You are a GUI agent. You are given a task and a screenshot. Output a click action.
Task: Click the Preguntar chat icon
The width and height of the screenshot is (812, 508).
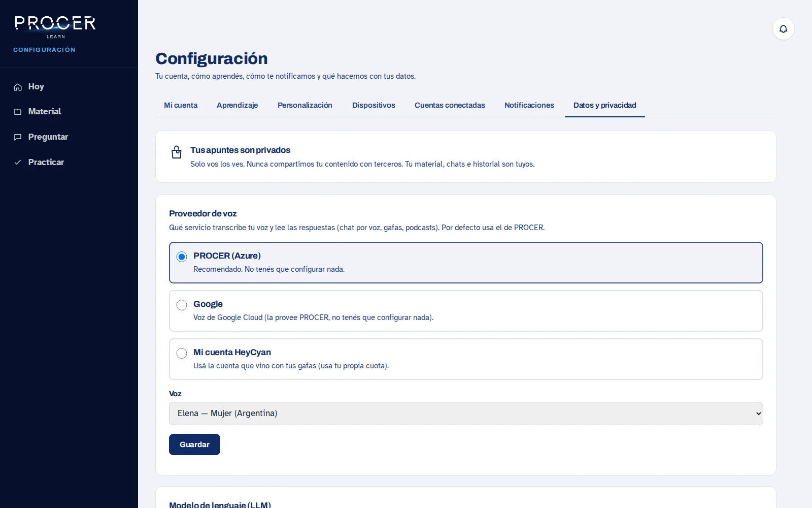pyautogui.click(x=18, y=137)
